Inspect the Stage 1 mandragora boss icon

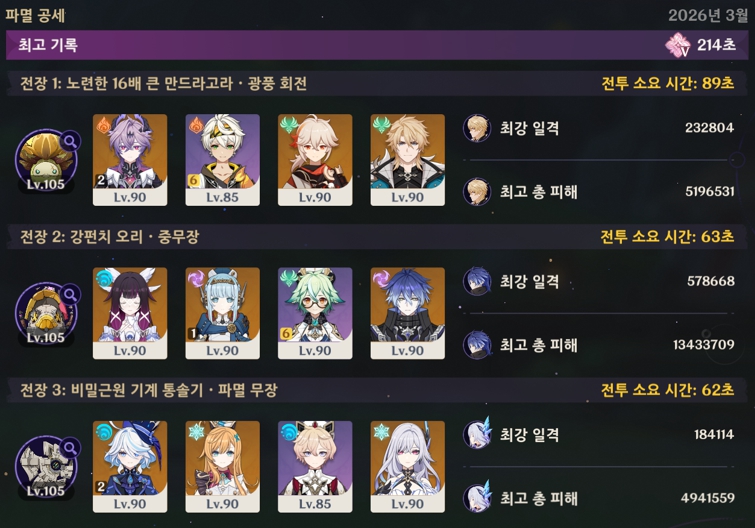[x=46, y=161]
